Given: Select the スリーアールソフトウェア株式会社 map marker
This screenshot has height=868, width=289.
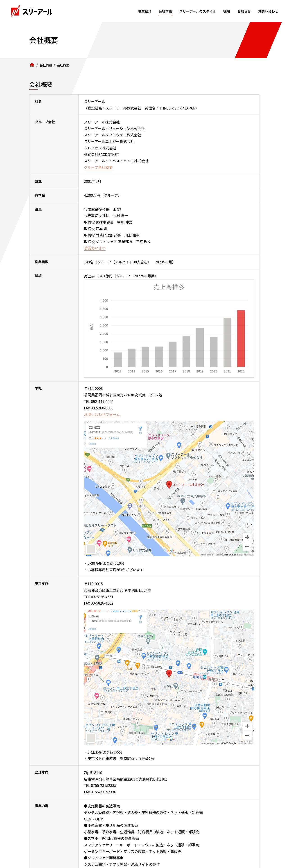Looking at the screenshot, I should point(168,456).
